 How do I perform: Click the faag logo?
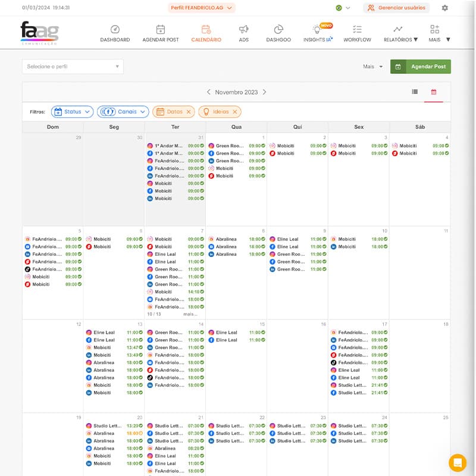coord(39,33)
